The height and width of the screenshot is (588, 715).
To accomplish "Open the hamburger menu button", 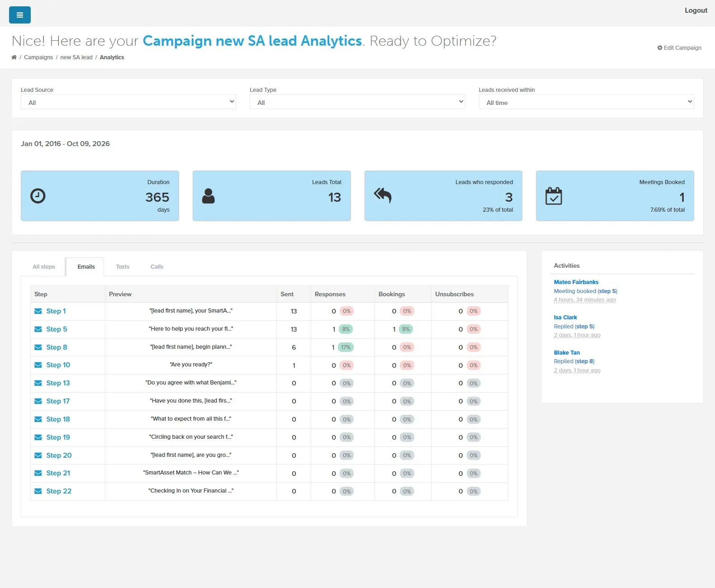I will point(20,15).
